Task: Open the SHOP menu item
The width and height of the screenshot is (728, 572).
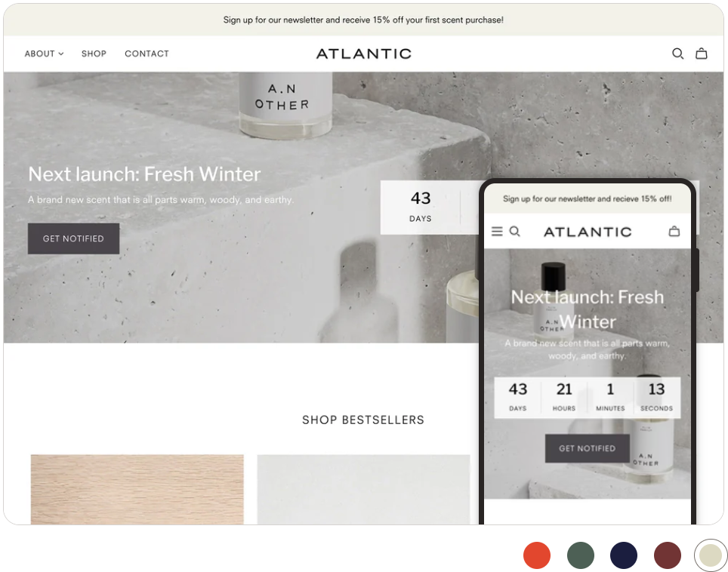Action: (94, 54)
